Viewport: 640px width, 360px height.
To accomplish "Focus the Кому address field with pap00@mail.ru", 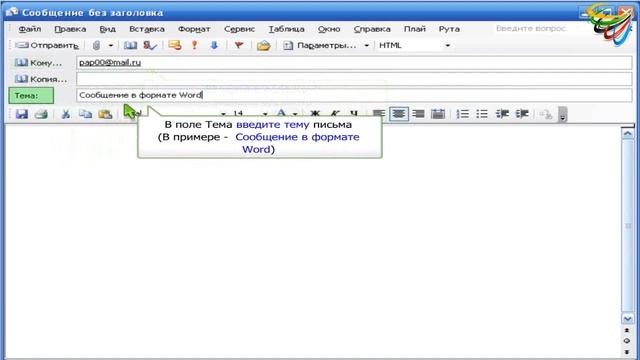I will point(354,62).
